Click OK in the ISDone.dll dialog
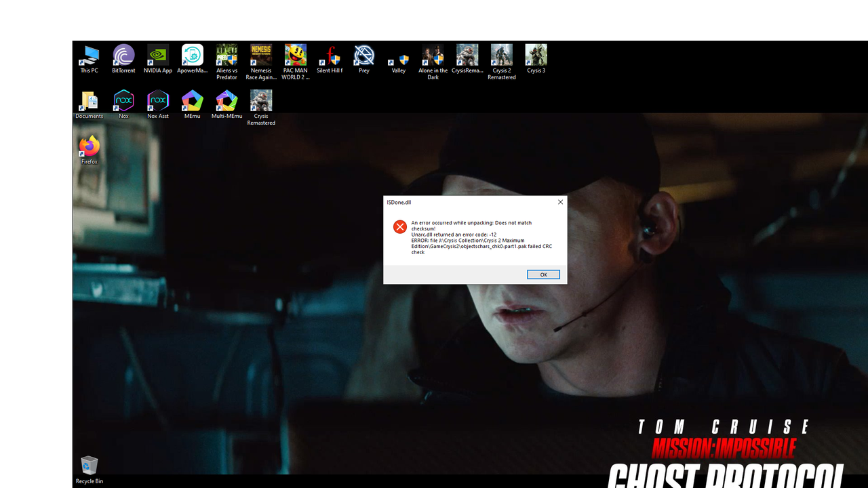868x488 pixels. 543,274
